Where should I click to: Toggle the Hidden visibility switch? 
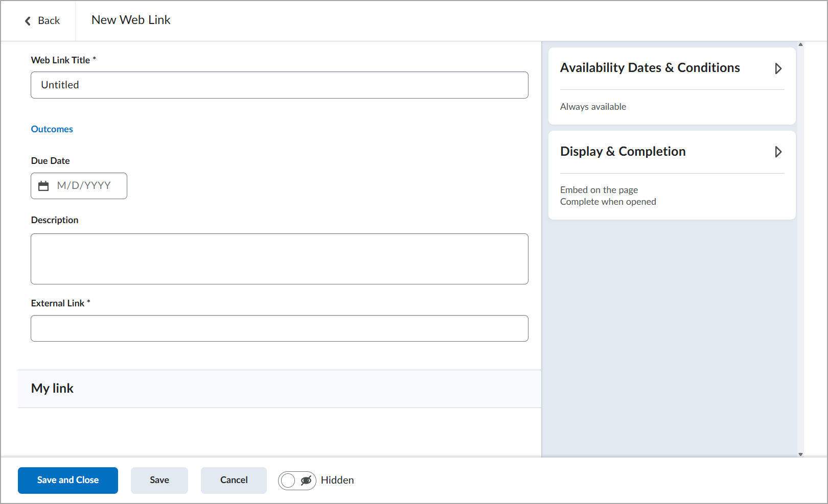297,481
